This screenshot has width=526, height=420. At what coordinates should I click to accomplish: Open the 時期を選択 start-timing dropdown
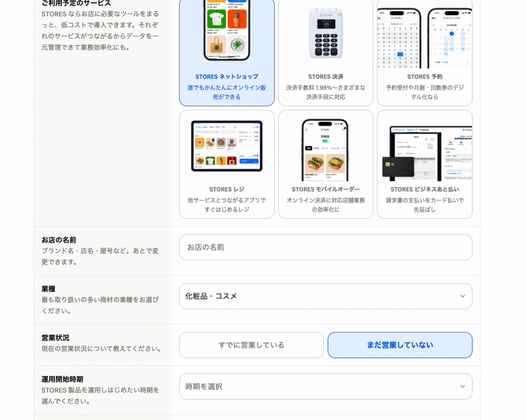tap(325, 386)
